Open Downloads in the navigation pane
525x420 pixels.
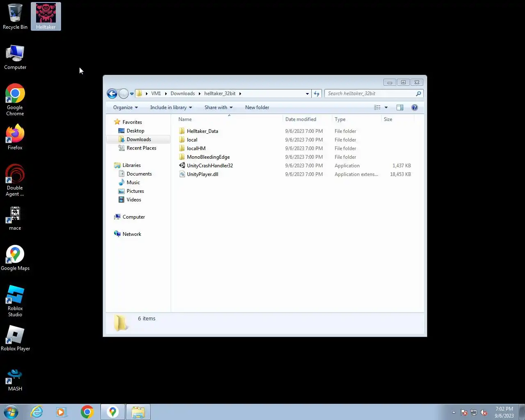click(x=139, y=139)
